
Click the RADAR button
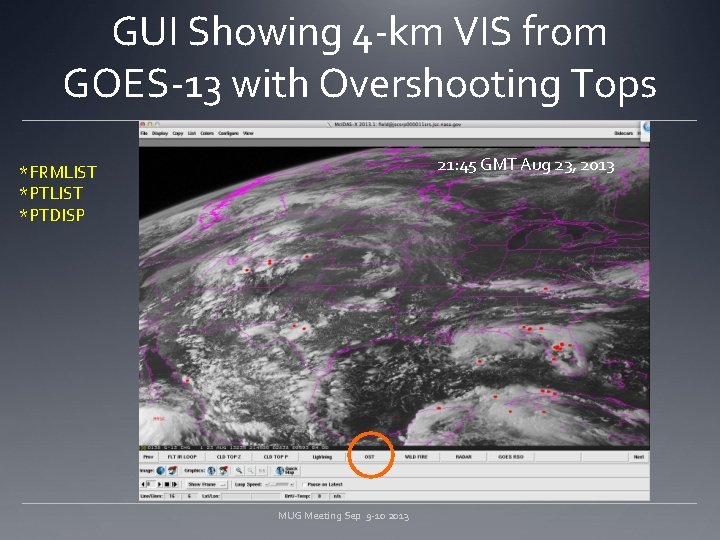point(463,457)
